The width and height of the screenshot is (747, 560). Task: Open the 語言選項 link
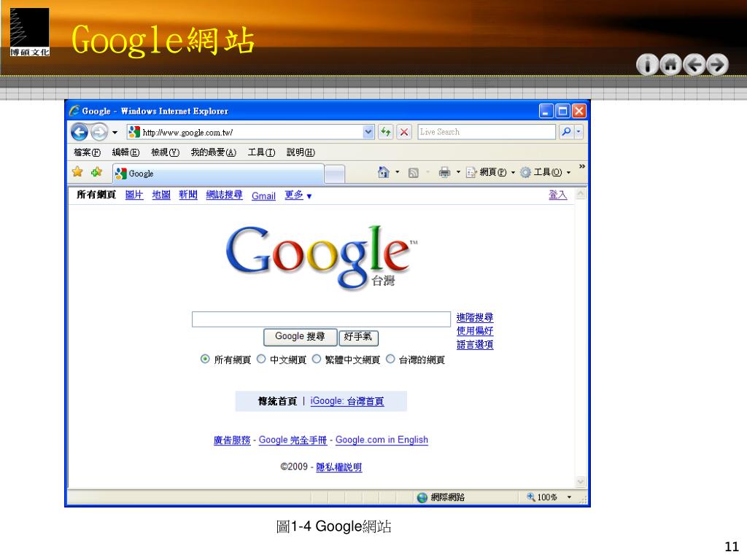(x=475, y=344)
